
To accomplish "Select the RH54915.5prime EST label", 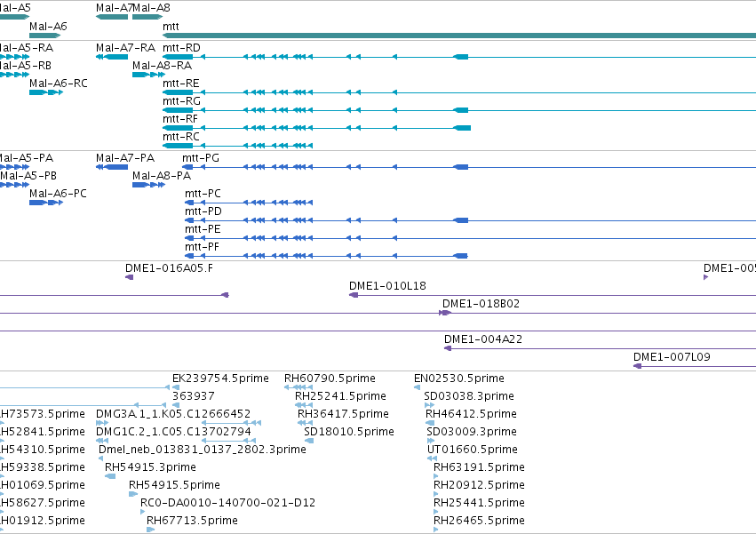I will (174, 485).
